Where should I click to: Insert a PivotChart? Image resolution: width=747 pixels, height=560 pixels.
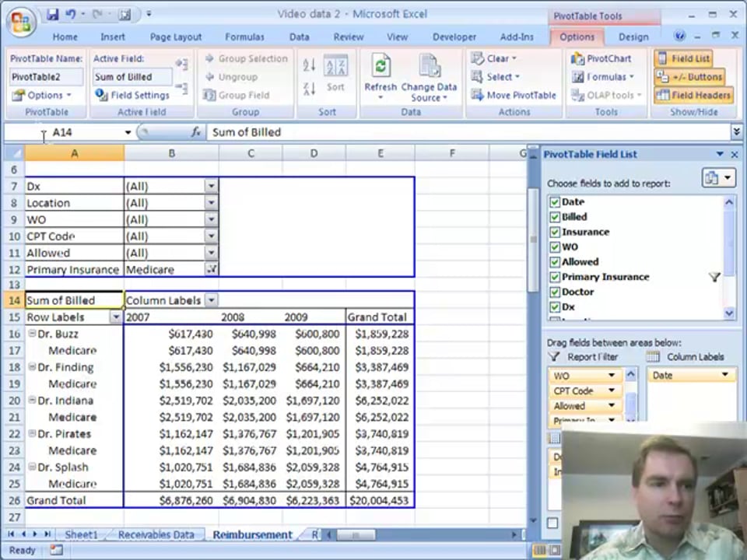point(601,58)
